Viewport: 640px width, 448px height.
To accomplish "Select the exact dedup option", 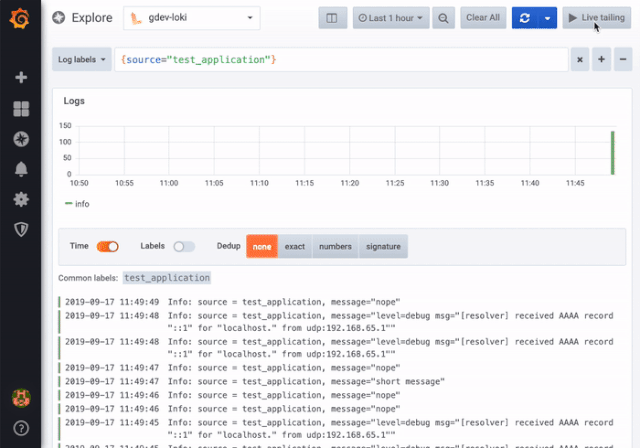I will (x=294, y=246).
